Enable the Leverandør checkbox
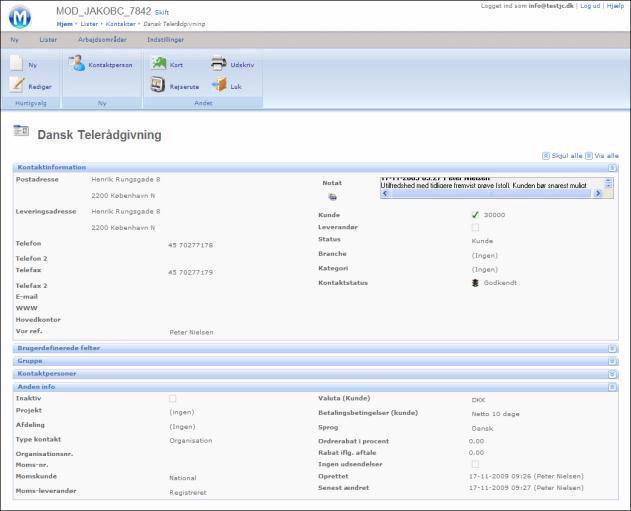 coord(475,228)
